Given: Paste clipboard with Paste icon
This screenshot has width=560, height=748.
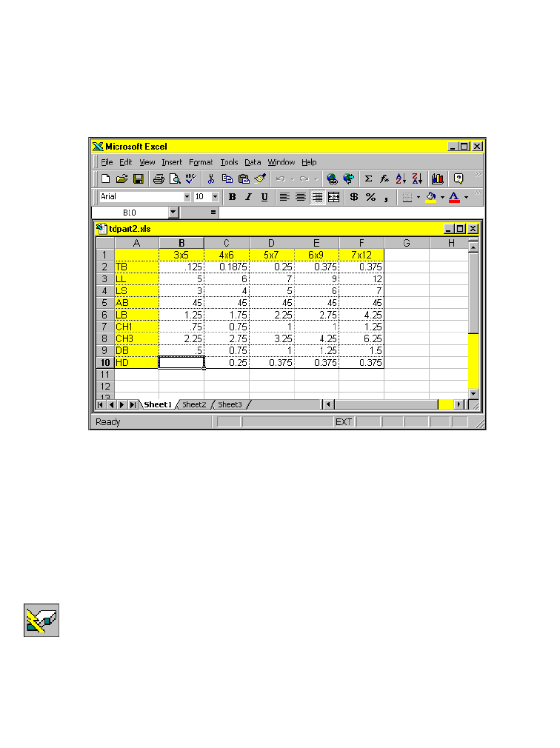Looking at the screenshot, I should [x=244, y=179].
